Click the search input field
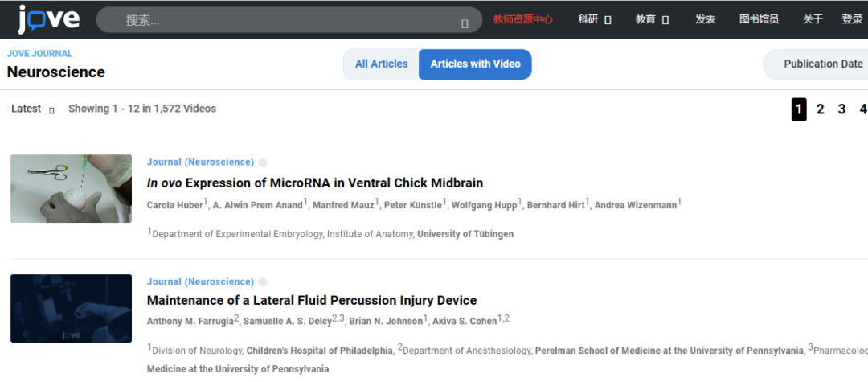Screen dimensions: 868x382 coord(281,20)
